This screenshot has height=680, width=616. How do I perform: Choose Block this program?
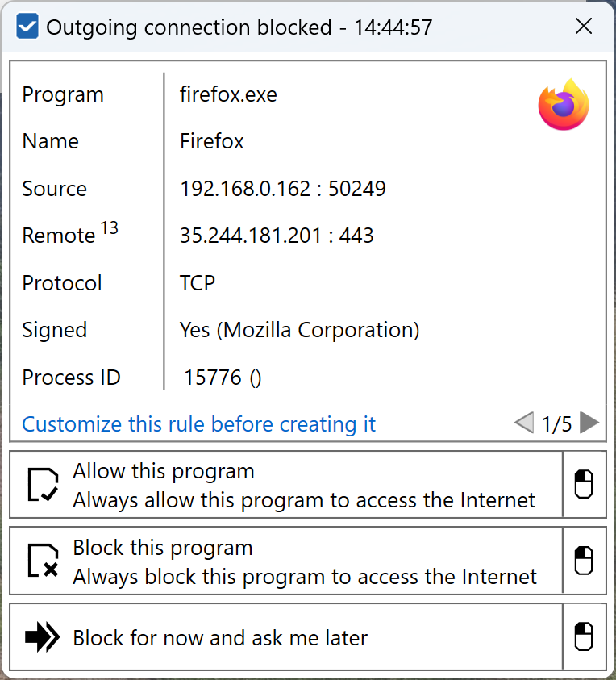coord(286,561)
